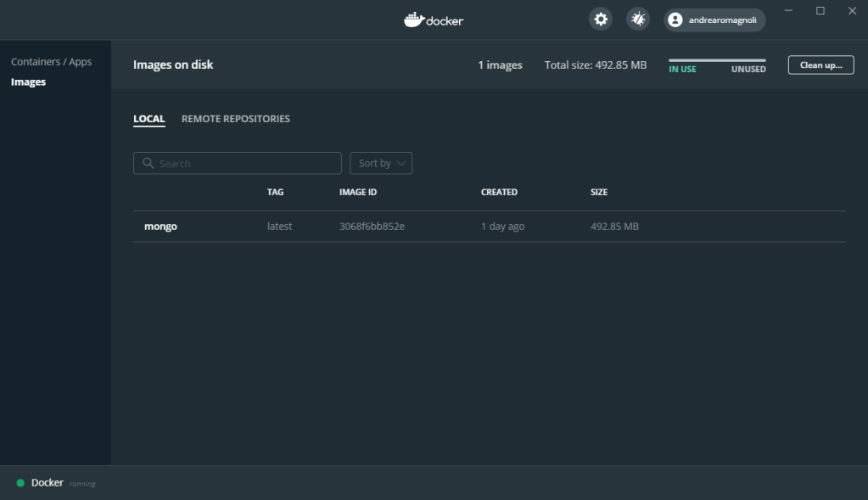868x500 pixels.
Task: Click the UNUSED label
Action: tap(748, 70)
